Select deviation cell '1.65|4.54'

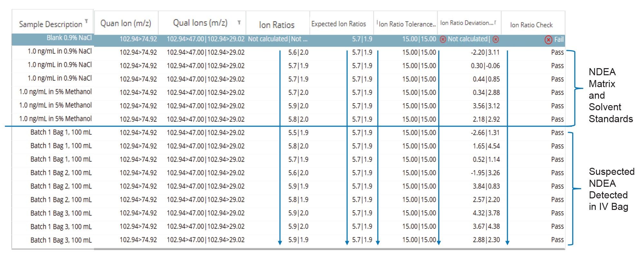(x=486, y=146)
